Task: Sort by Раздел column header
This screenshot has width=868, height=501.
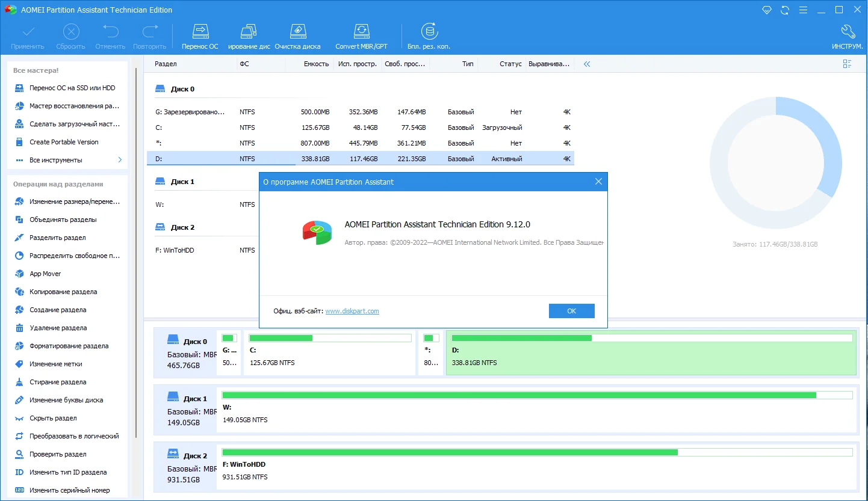Action: (x=166, y=64)
